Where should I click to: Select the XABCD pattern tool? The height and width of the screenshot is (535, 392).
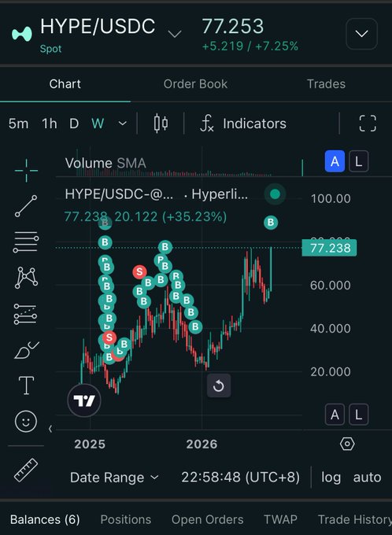coord(26,278)
